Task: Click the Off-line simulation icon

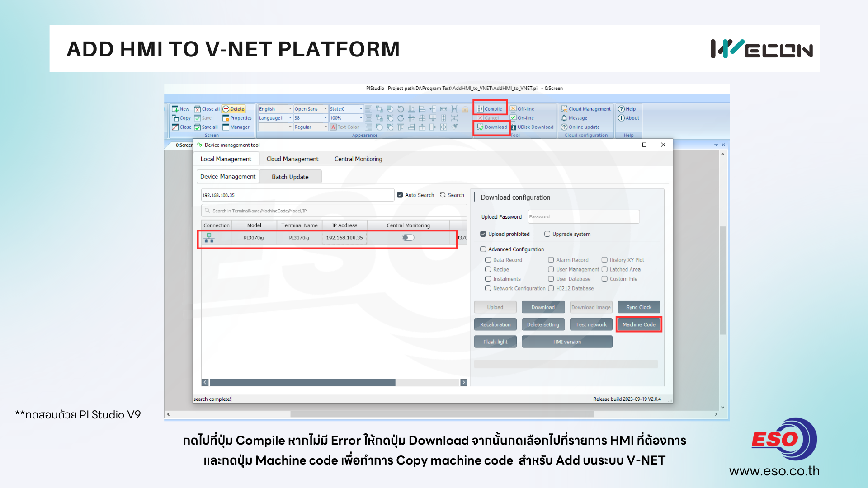Action: tap(513, 109)
